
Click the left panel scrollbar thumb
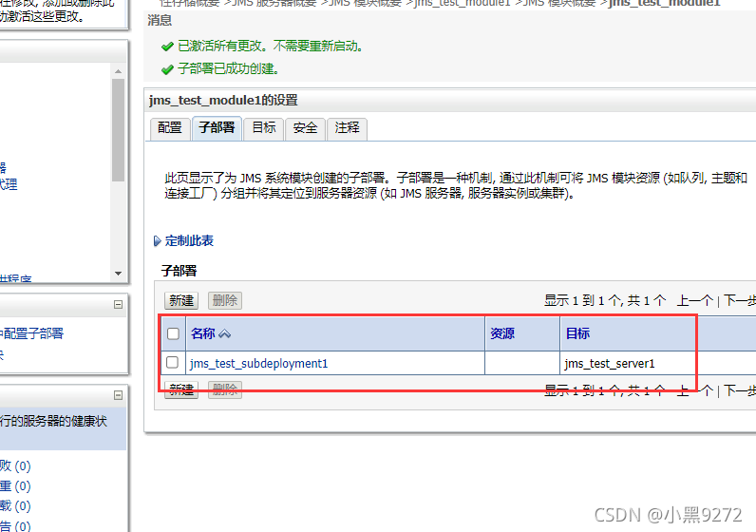pyautogui.click(x=118, y=130)
